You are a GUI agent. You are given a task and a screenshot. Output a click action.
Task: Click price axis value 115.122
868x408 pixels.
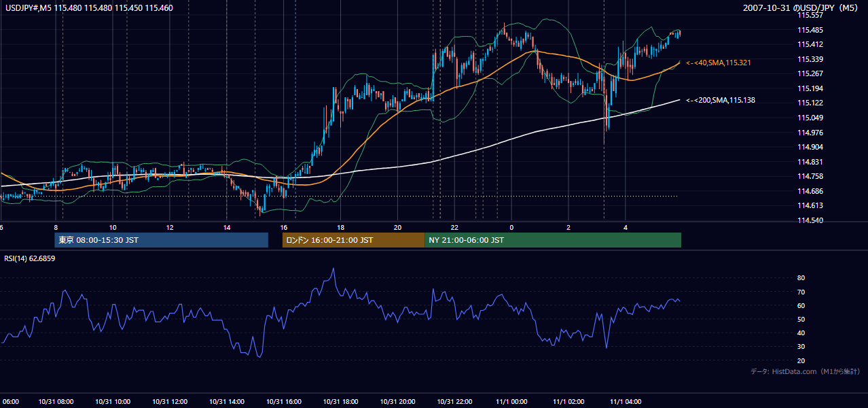tap(810, 103)
